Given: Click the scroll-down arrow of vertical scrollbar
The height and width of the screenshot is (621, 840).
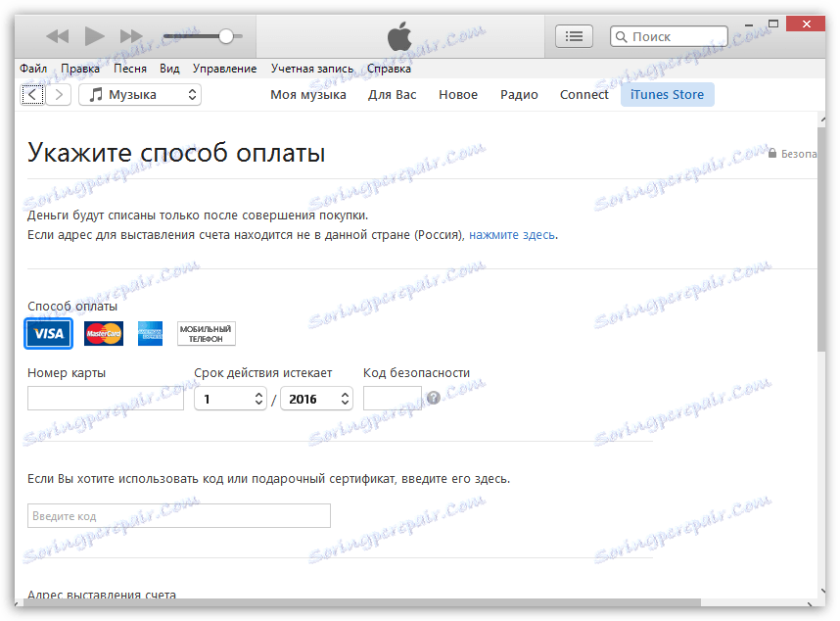Looking at the screenshot, I should [x=822, y=591].
